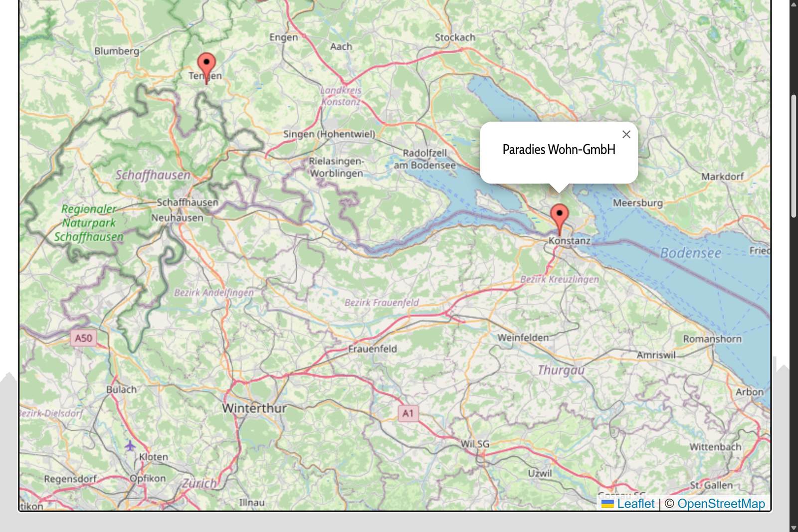The height and width of the screenshot is (532, 798).
Task: Click the Romanshorn label on the map
Action: pos(712,339)
